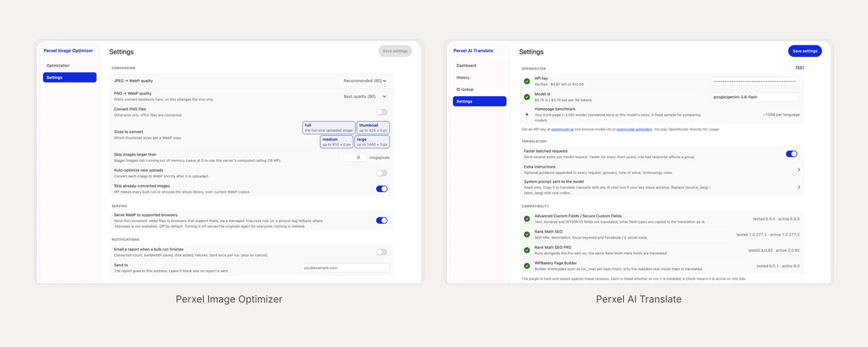Click 'tested 3.0.82 · active 3.0.82' text
Screen dimensions: 868x347
[774, 250]
